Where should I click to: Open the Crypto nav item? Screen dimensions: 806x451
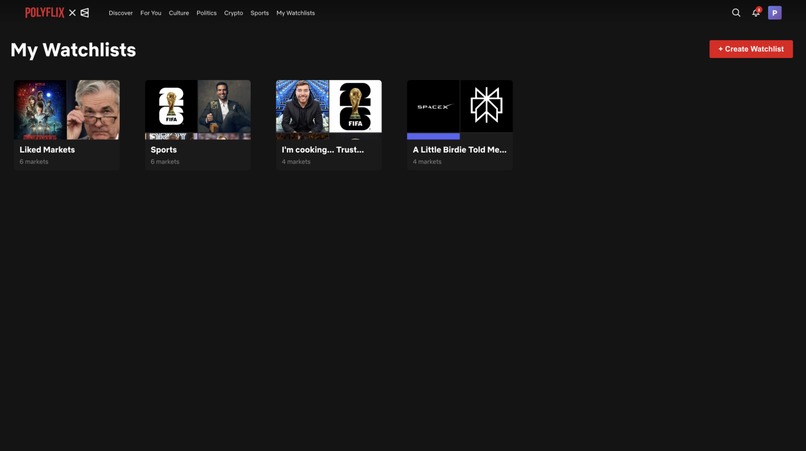(x=233, y=13)
